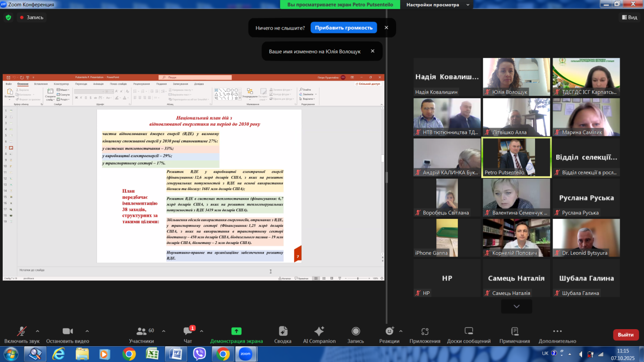Click the "Прибавить громкость" button
The width and height of the screenshot is (644, 362).
343,27
